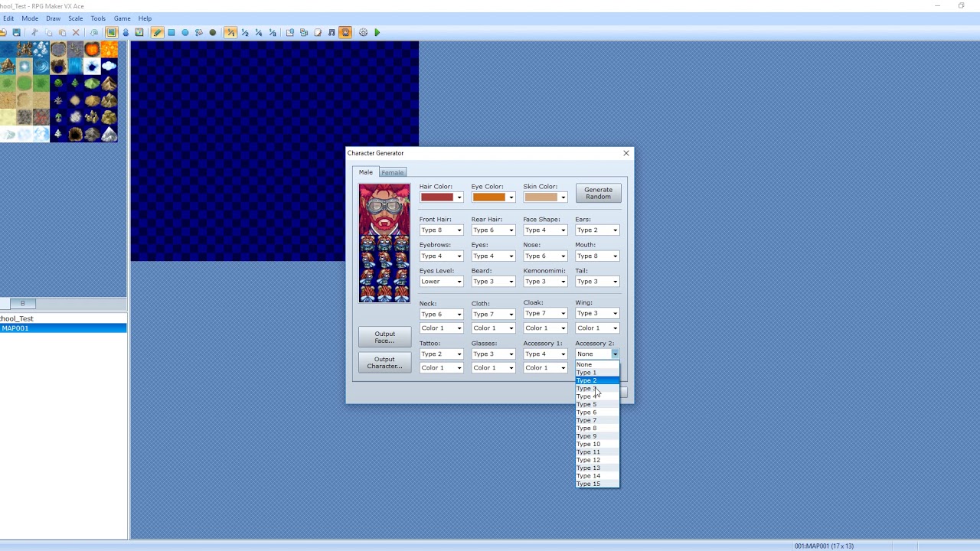This screenshot has width=980, height=551.
Task: Click the Cut scissors icon in toolbar
Action: (34, 32)
